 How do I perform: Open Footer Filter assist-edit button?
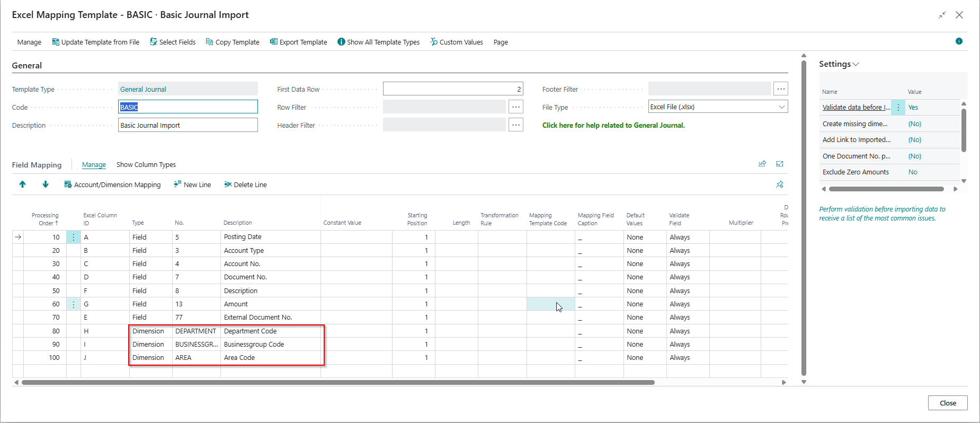(x=781, y=89)
